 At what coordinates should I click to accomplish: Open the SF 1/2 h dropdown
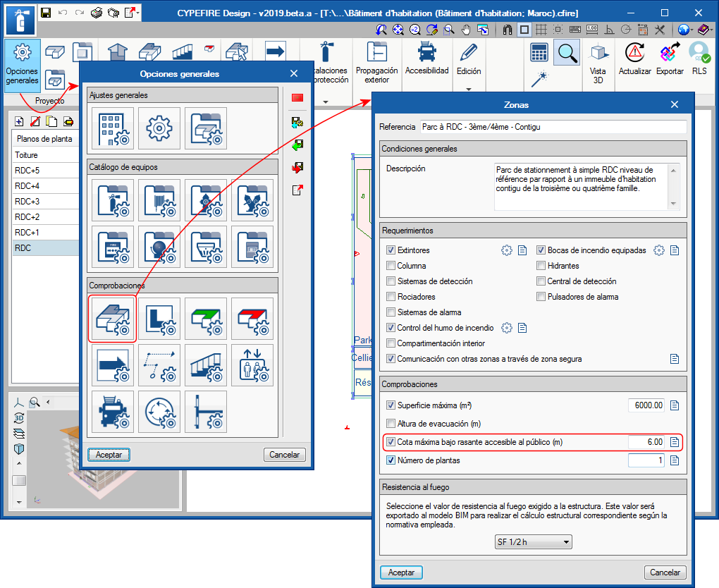[x=534, y=542]
